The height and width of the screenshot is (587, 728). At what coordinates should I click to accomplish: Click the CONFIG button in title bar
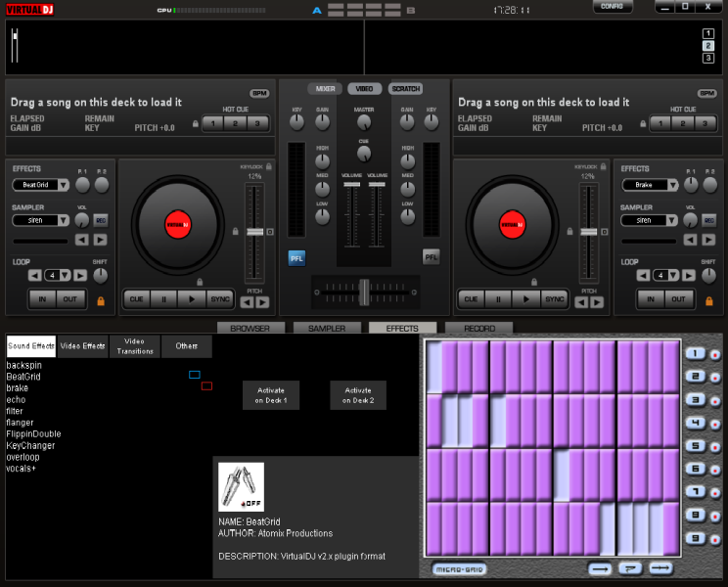click(x=612, y=7)
